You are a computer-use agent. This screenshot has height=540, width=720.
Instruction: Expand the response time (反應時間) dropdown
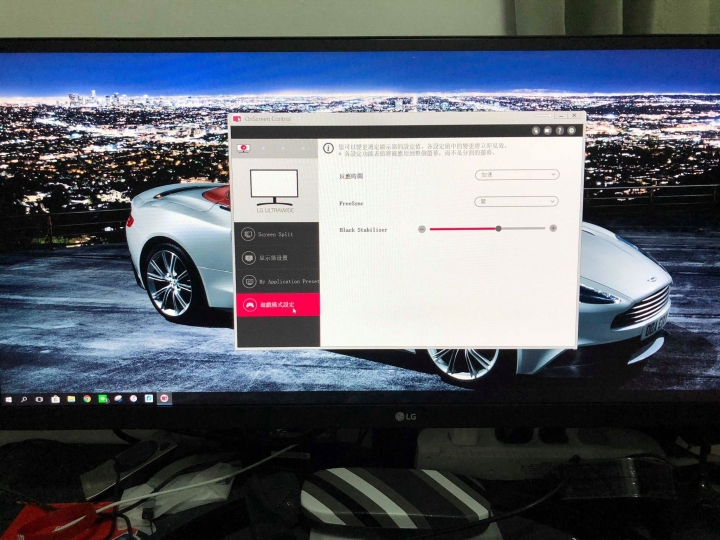tap(517, 174)
